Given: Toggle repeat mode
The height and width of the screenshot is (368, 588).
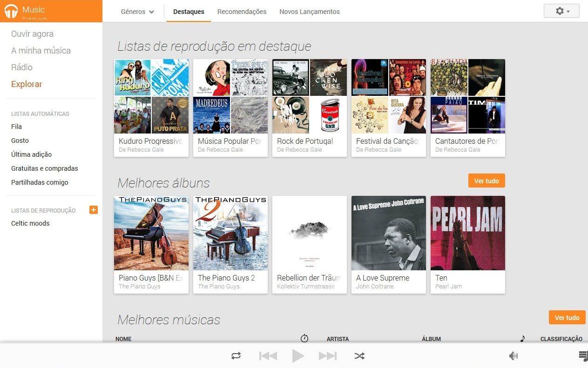Looking at the screenshot, I should click(236, 356).
